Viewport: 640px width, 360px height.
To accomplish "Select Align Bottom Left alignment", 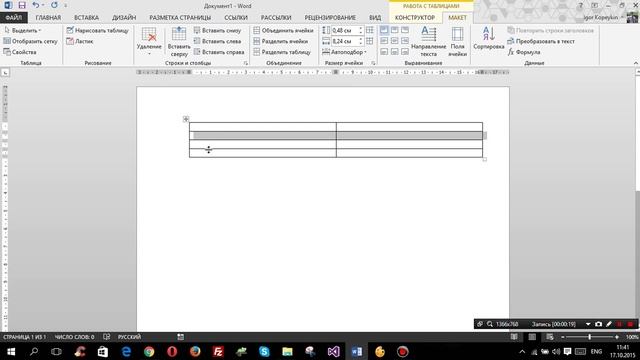I will point(384,52).
